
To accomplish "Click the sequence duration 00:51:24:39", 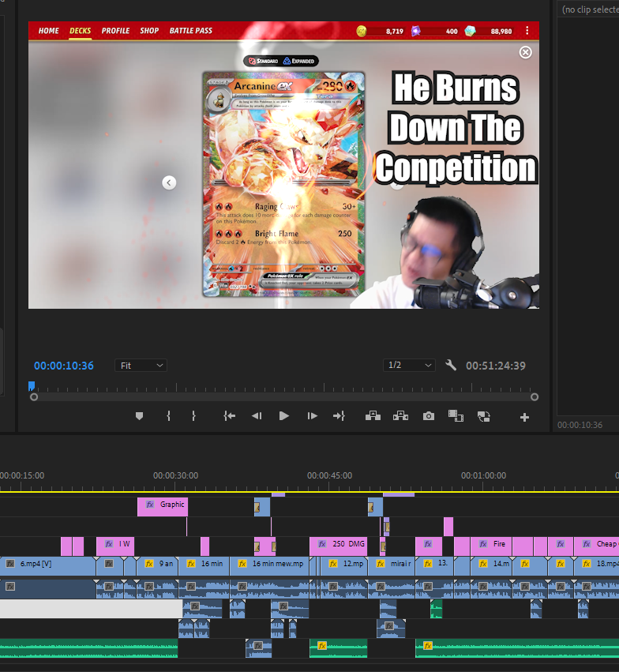I will pos(496,366).
